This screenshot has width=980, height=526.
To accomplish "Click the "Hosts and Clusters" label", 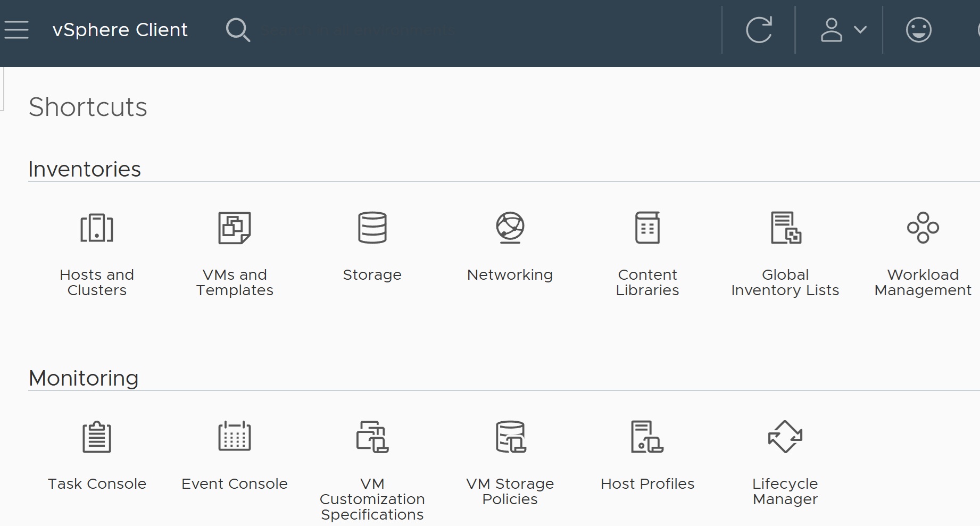I will (97, 282).
